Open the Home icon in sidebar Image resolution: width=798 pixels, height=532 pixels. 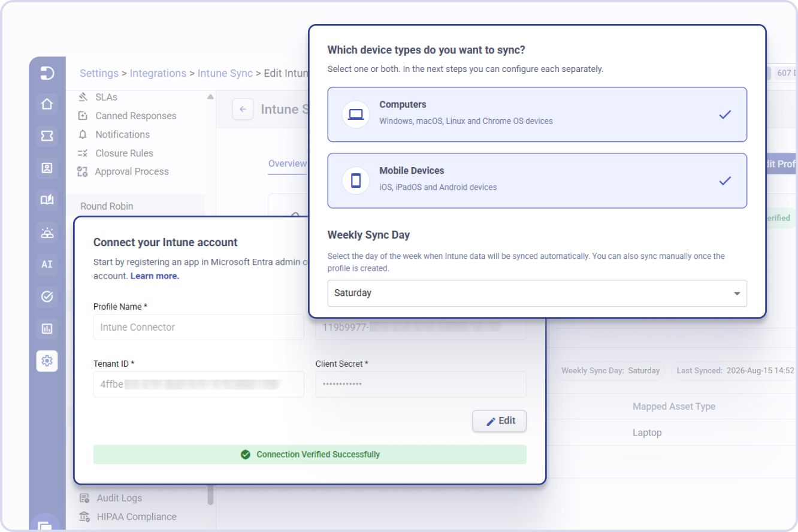click(x=47, y=104)
